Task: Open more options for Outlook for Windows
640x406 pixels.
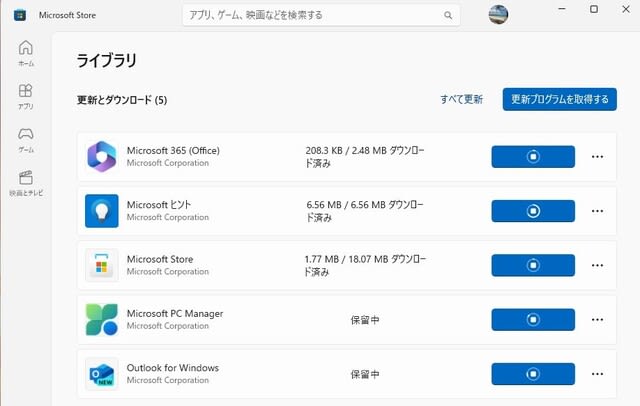Action: pos(597,374)
